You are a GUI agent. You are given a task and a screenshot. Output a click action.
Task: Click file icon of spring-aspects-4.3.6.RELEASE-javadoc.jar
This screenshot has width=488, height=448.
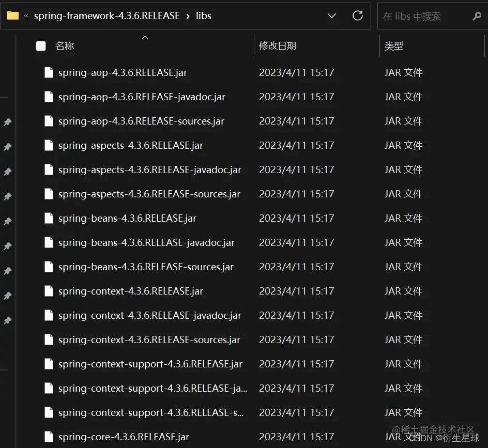[x=49, y=169]
